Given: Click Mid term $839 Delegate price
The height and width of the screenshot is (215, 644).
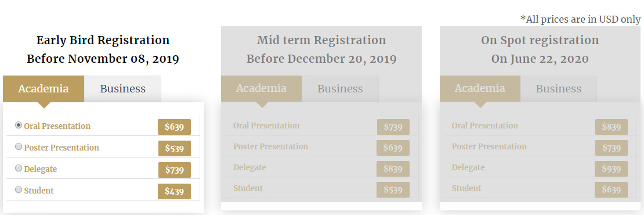Looking at the screenshot, I should click(x=393, y=169).
